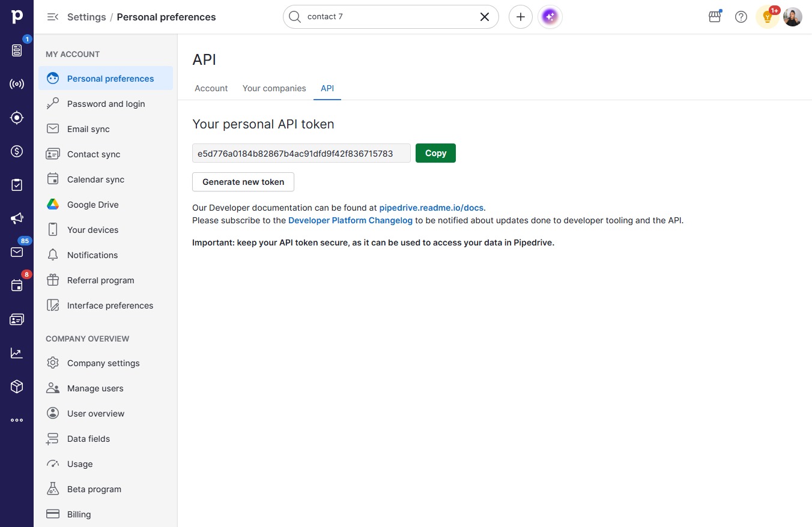Open Password and login settings
Viewport: 812px width, 527px height.
click(x=106, y=104)
